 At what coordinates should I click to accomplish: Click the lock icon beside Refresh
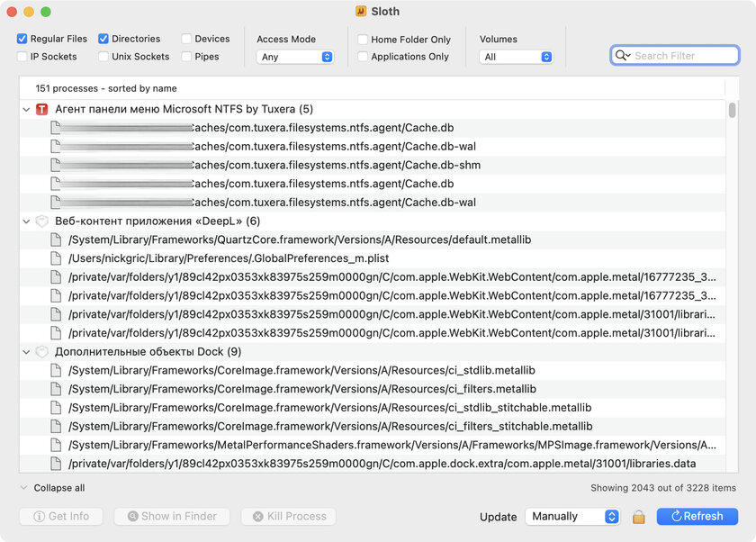click(x=639, y=517)
